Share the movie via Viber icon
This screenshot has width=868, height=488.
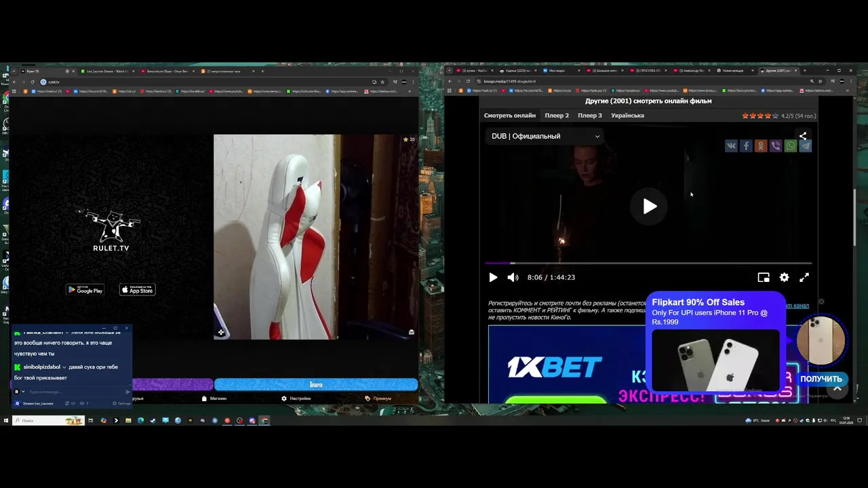tap(776, 146)
